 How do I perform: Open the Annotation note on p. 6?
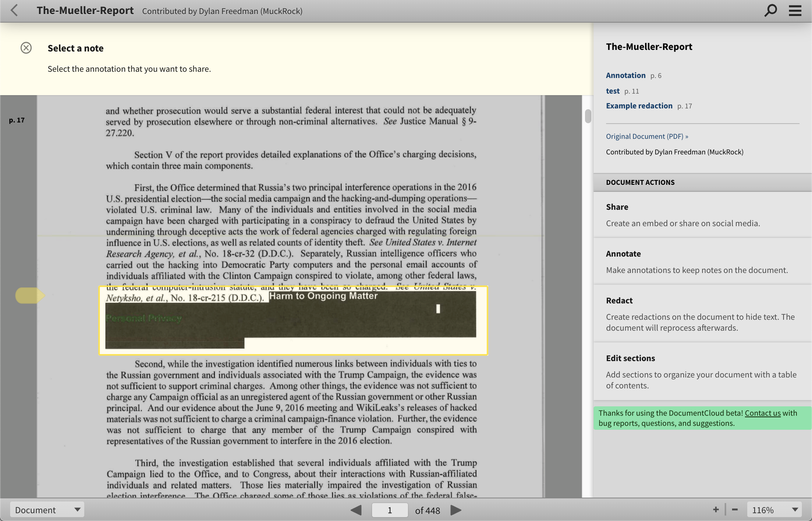pyautogui.click(x=626, y=75)
